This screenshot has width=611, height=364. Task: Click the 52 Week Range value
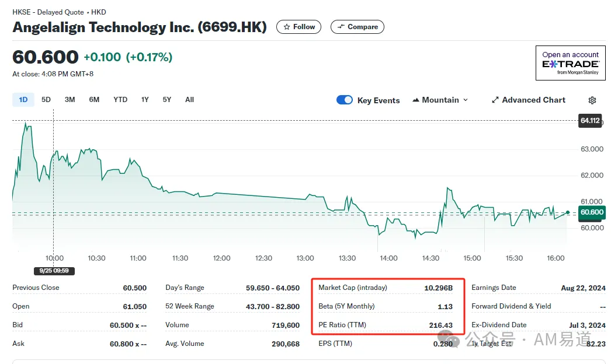point(273,307)
